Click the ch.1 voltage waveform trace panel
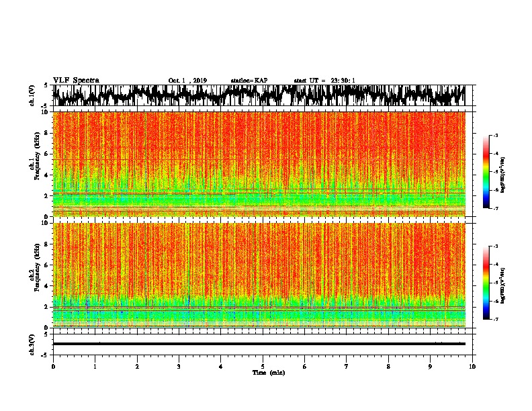This screenshot has height=411, width=532. coord(259,95)
